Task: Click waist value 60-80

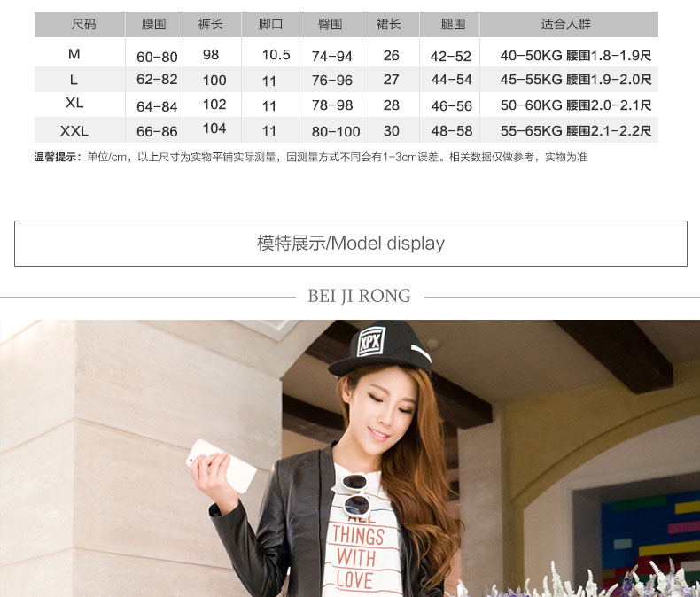Action: (x=157, y=57)
